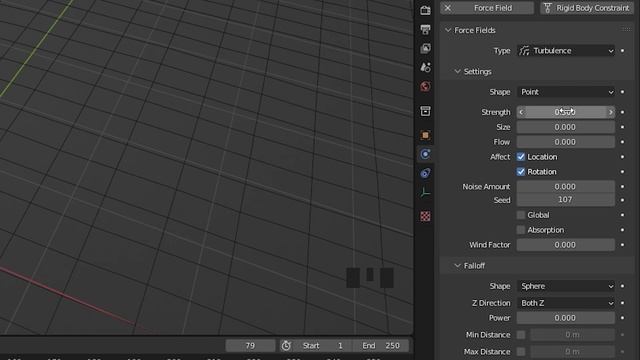Animate the Affect Location property dot
Screen dimensions: 640x360
pyautogui.click(x=622, y=157)
